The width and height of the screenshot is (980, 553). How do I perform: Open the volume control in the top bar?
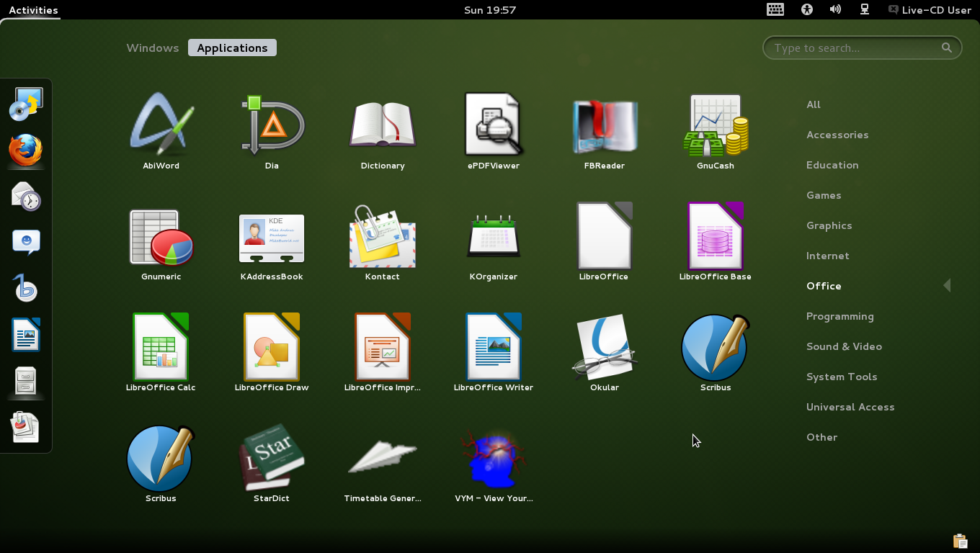[836, 9]
